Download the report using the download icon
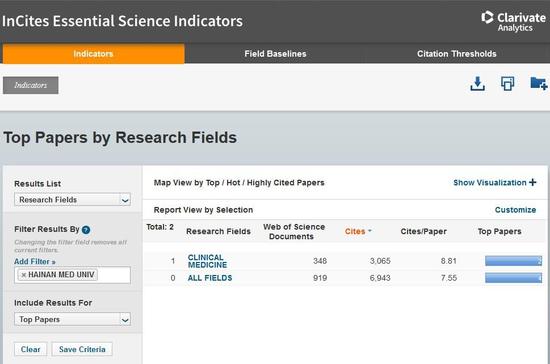The width and height of the screenshot is (550, 364). tap(477, 84)
